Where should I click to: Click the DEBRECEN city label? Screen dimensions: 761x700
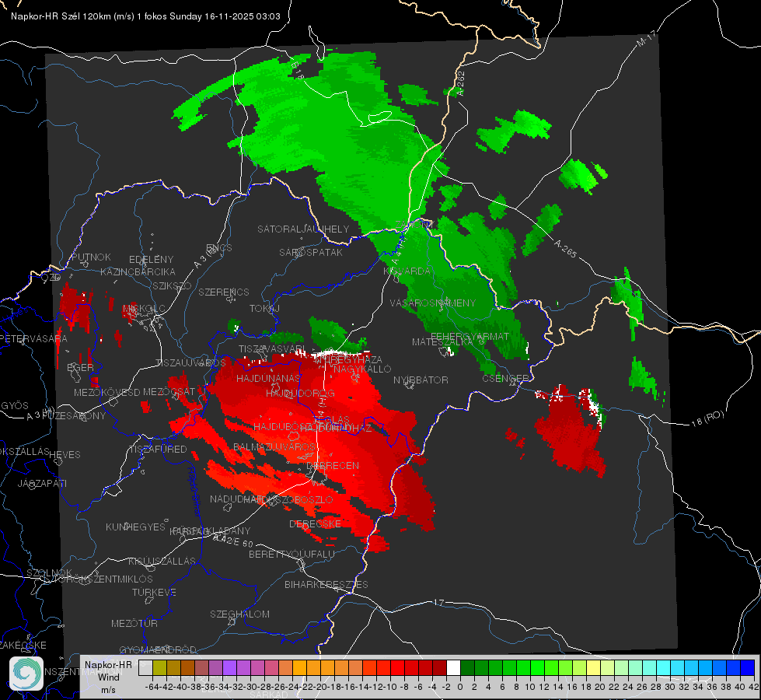(x=333, y=465)
